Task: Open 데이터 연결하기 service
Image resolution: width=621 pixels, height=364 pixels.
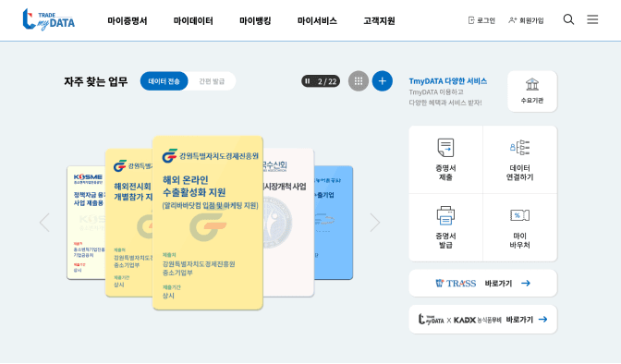Action: (x=519, y=160)
